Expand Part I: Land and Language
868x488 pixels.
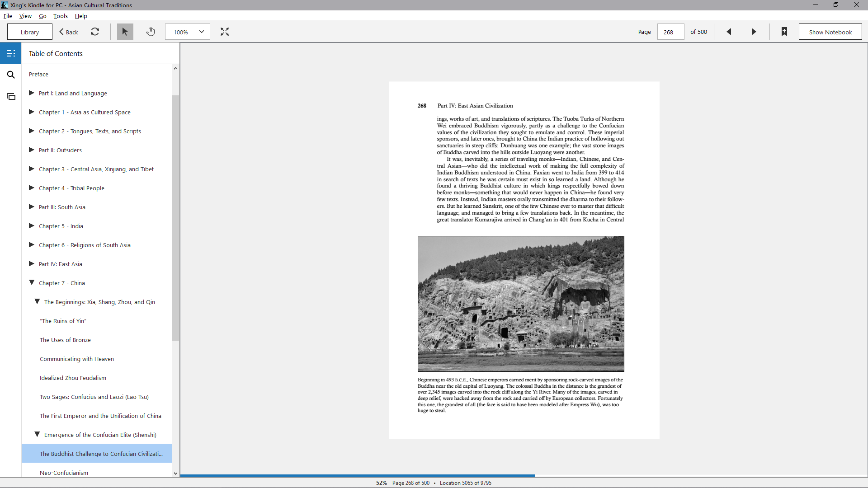point(32,93)
